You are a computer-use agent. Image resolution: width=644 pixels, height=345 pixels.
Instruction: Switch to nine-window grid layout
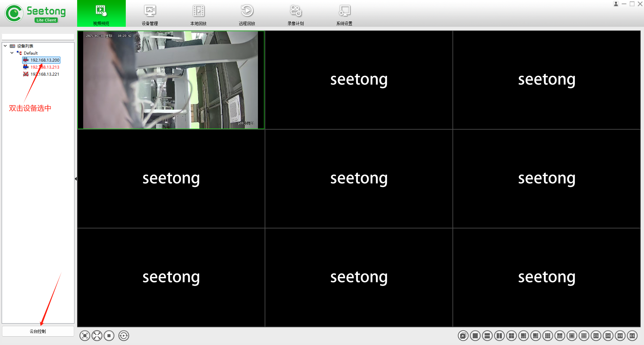tap(548, 336)
